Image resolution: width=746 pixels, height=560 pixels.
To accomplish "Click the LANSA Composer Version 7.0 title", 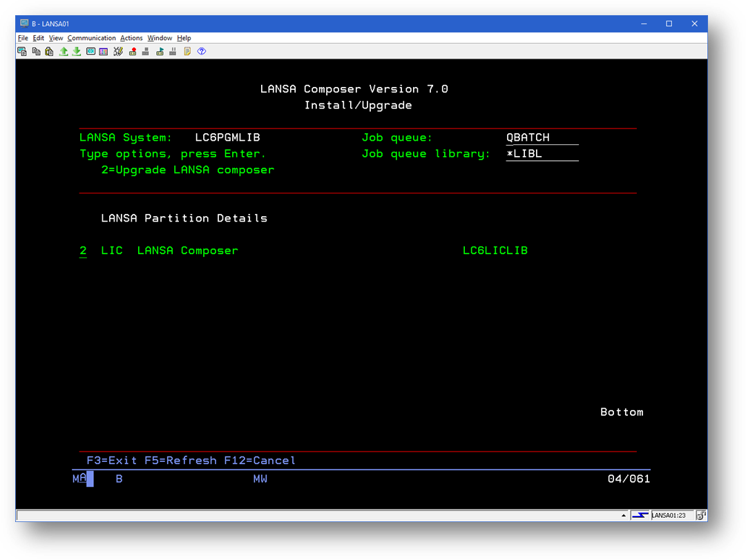I will tap(354, 89).
